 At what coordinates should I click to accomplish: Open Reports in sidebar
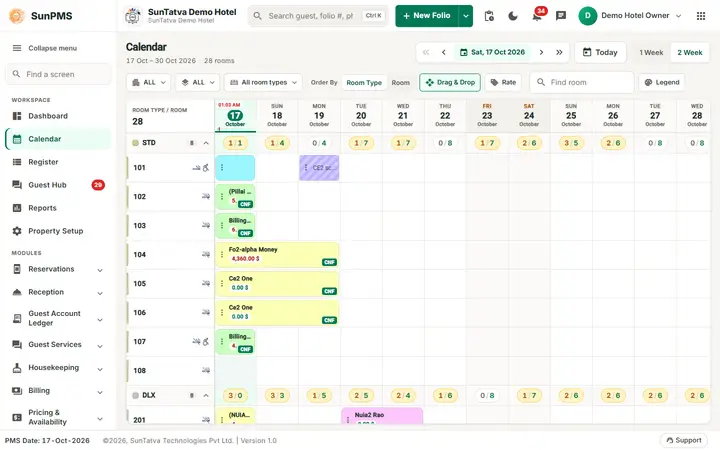[x=59, y=208]
